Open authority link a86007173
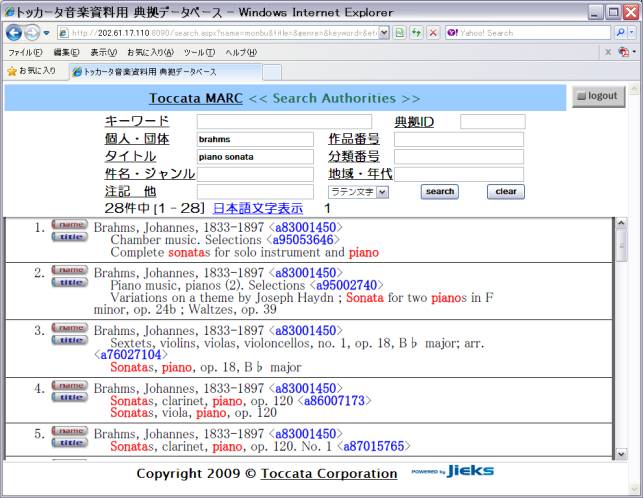This screenshot has height=498, width=643. pyautogui.click(x=334, y=400)
